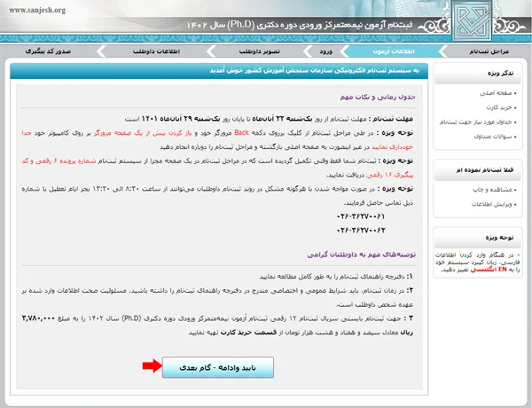Click the تایید وادامه - گام بعدی button
The image size is (532, 408).
click(218, 367)
